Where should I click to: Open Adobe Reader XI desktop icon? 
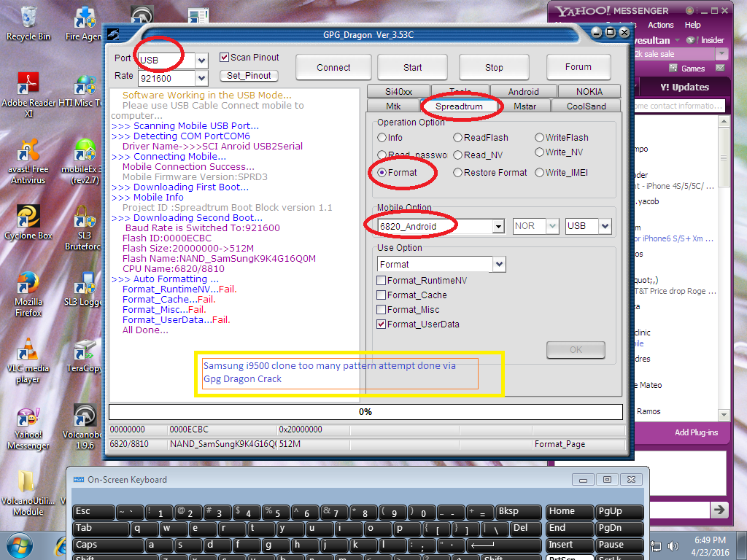pos(28,87)
